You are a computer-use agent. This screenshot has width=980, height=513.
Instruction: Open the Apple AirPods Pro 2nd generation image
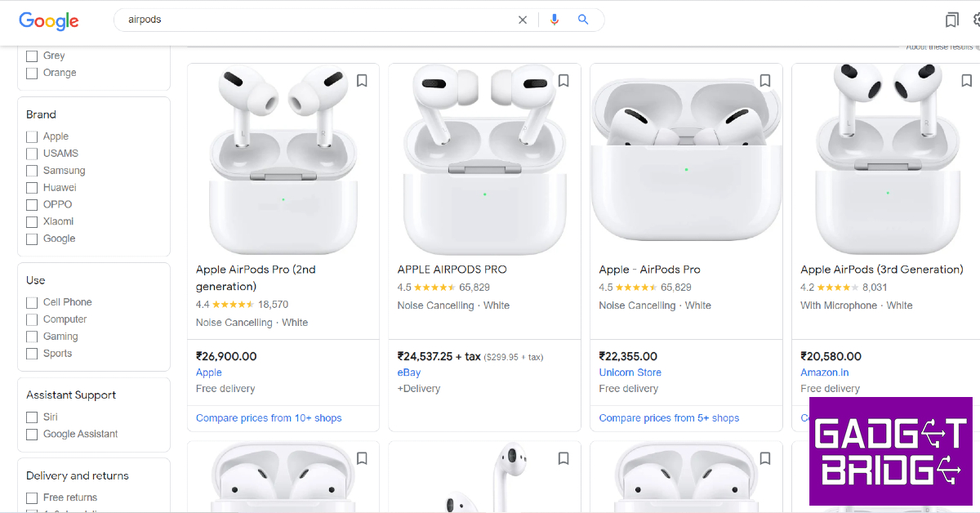point(283,161)
